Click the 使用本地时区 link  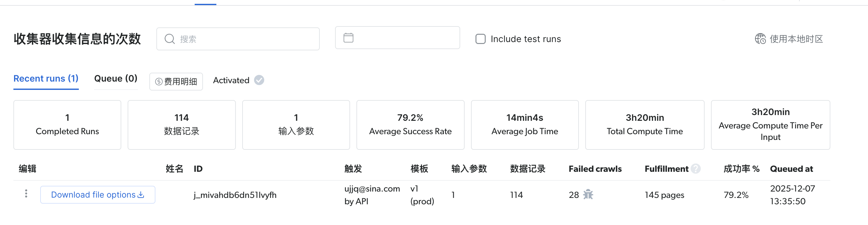(796, 39)
